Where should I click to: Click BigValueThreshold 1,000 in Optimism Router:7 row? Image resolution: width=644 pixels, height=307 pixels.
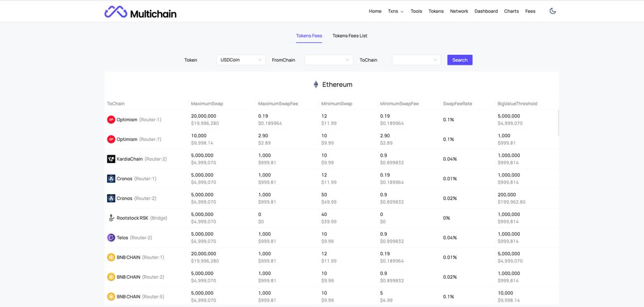coord(504,136)
